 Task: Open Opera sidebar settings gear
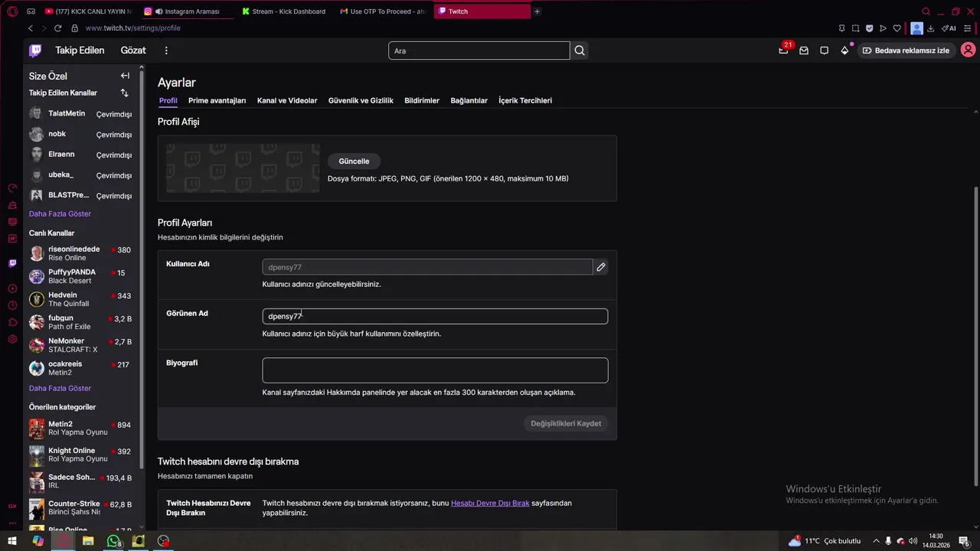pos(12,339)
